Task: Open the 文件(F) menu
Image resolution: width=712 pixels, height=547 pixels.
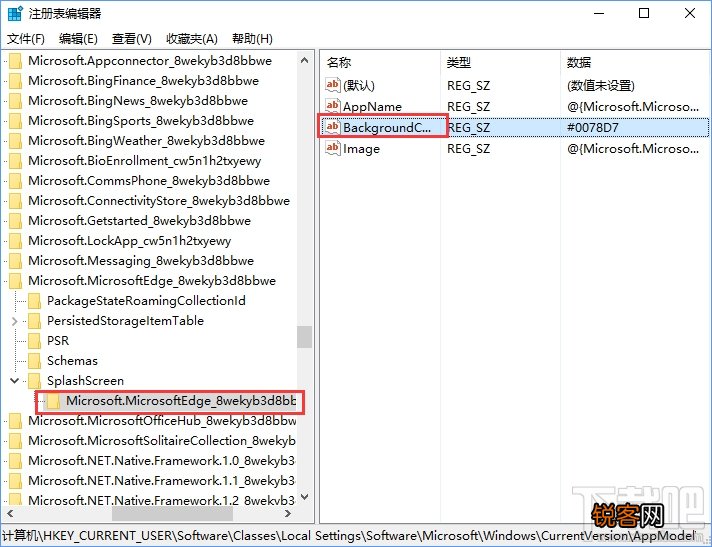Action: [26, 39]
